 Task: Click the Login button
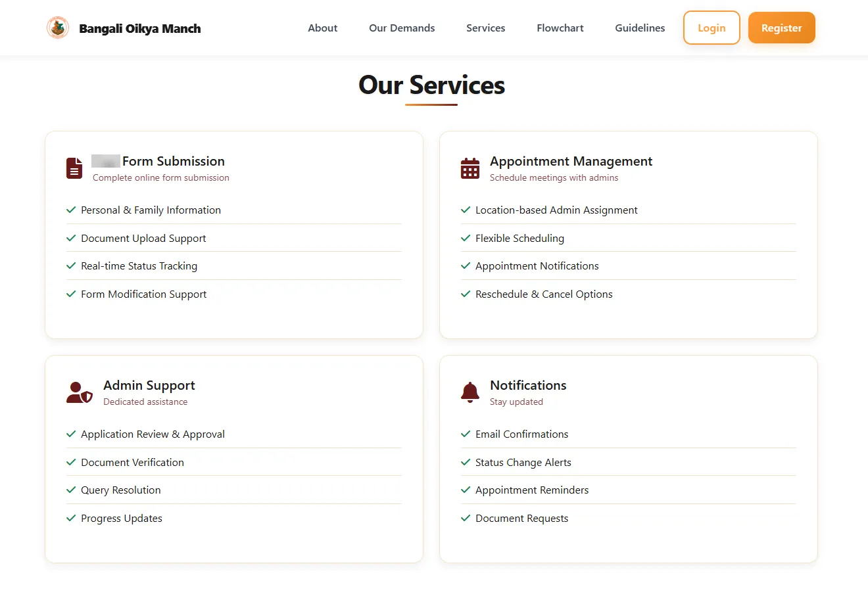(711, 28)
